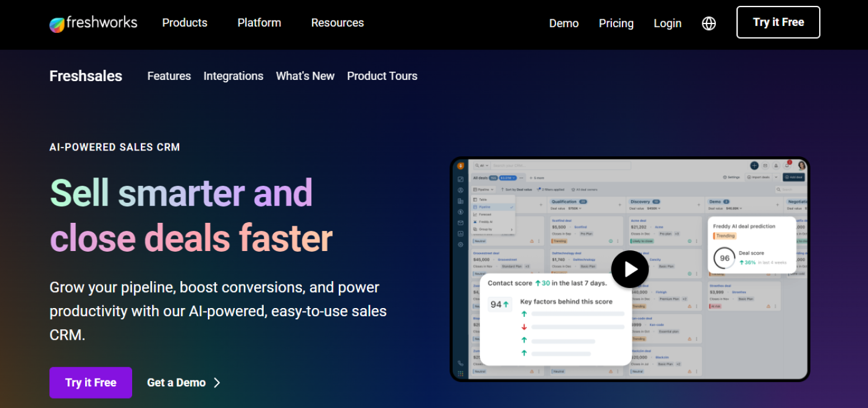
Task: Click the phone icon in preview sidebar
Action: coord(460,363)
